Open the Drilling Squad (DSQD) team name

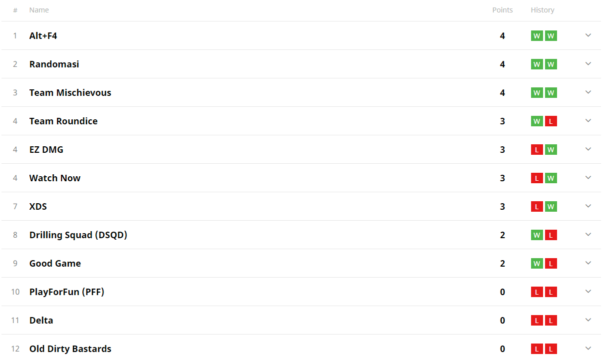[78, 235]
